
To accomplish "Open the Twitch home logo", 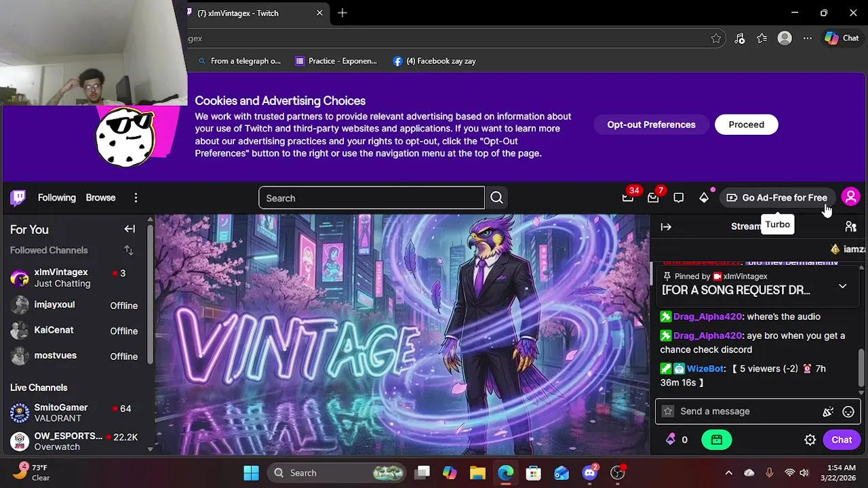I will click(x=18, y=197).
